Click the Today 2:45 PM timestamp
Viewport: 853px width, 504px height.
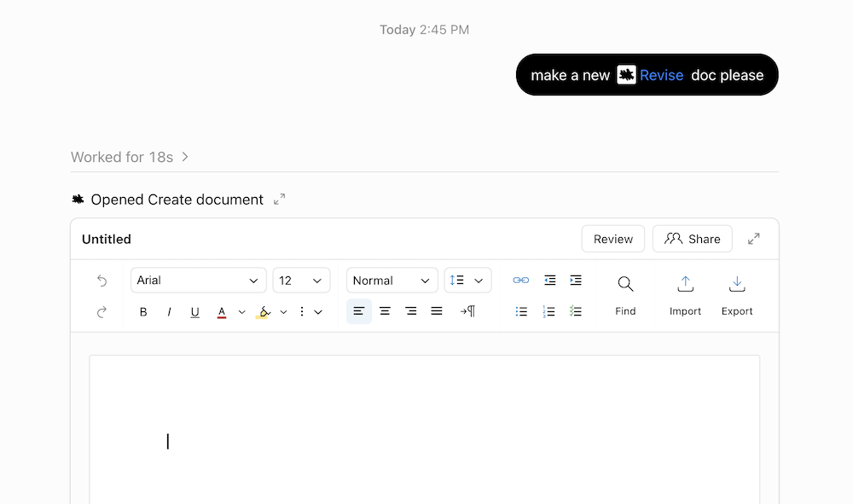pyautogui.click(x=424, y=30)
